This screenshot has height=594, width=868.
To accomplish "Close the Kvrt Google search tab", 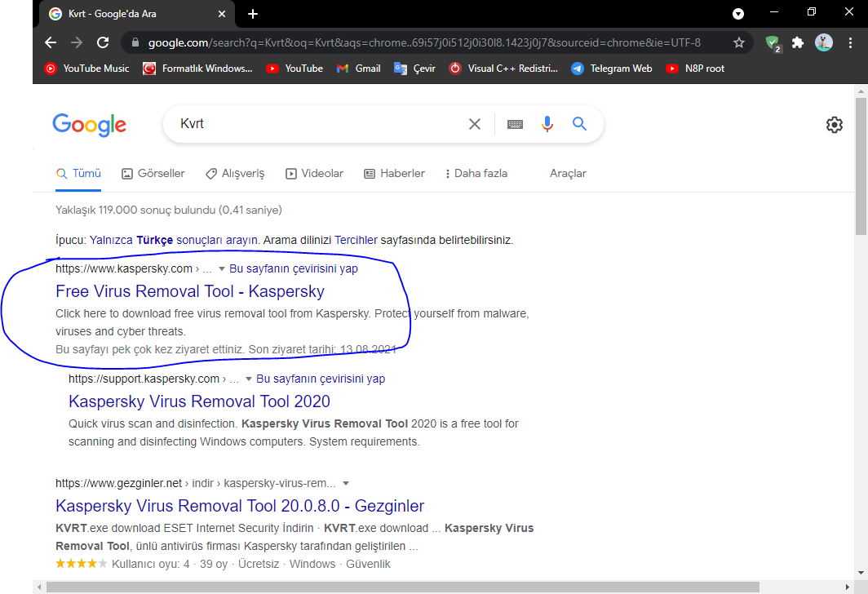I will point(221,14).
